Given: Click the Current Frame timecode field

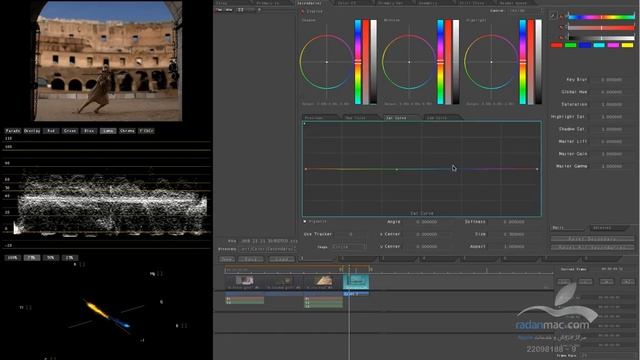Looking at the screenshot, I should tap(611, 269).
